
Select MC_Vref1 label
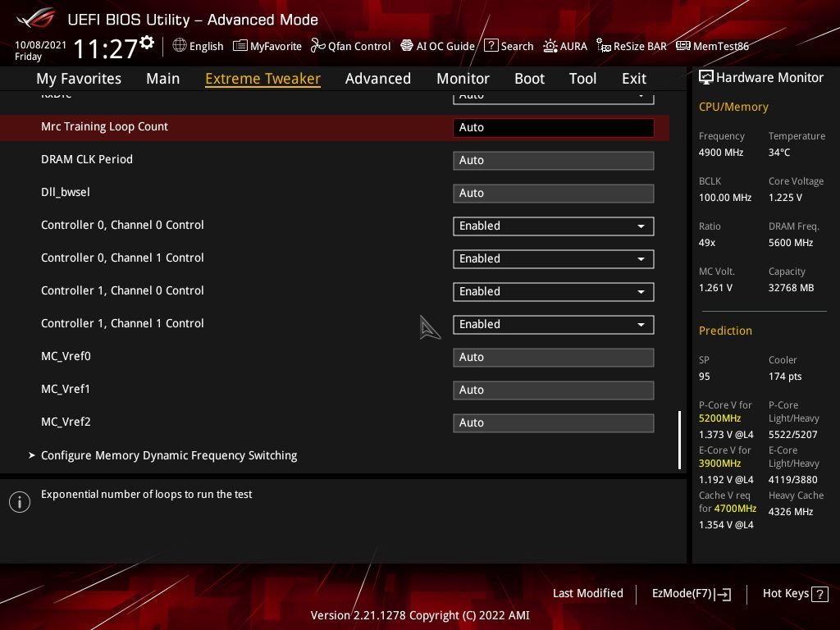(x=66, y=389)
